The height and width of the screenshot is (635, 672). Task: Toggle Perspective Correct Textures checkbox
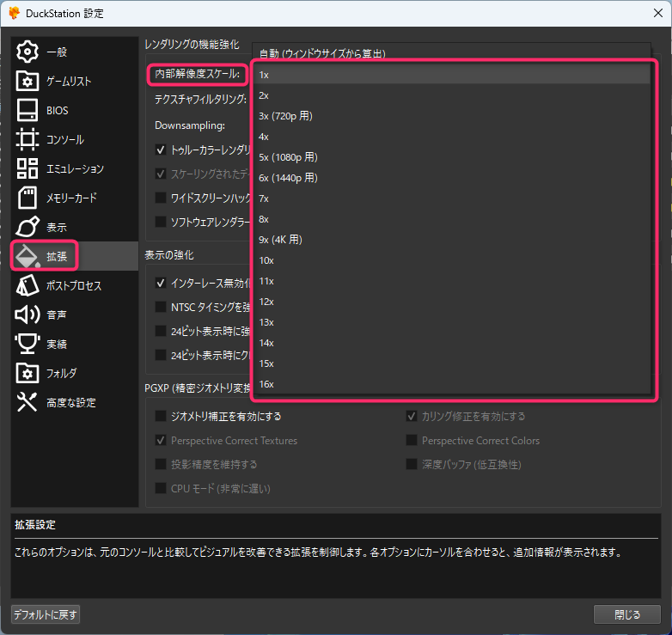[161, 440]
